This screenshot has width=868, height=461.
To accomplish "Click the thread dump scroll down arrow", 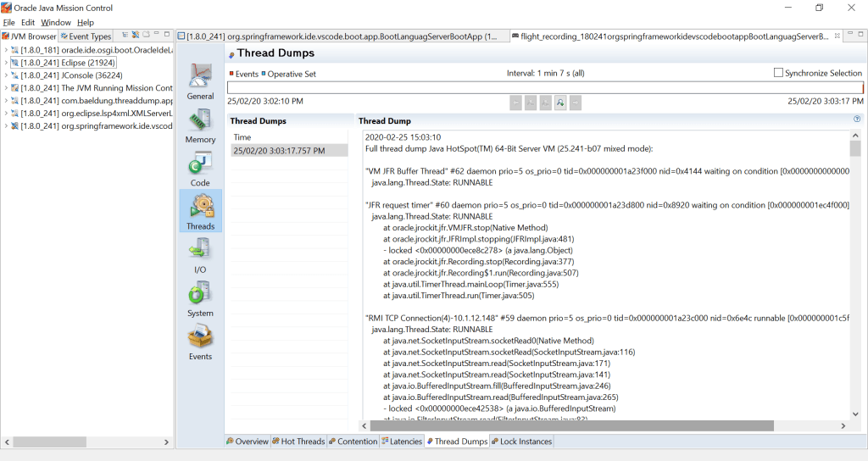I will click(855, 414).
